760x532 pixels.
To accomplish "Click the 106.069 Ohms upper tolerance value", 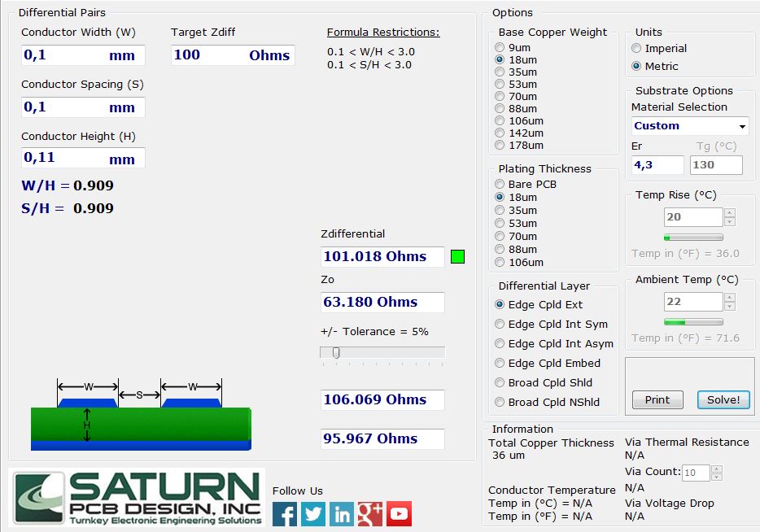I will coord(382,399).
